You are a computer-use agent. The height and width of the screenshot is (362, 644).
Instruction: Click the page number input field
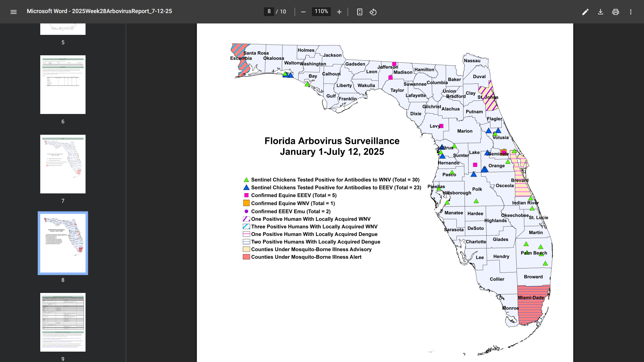tap(269, 11)
